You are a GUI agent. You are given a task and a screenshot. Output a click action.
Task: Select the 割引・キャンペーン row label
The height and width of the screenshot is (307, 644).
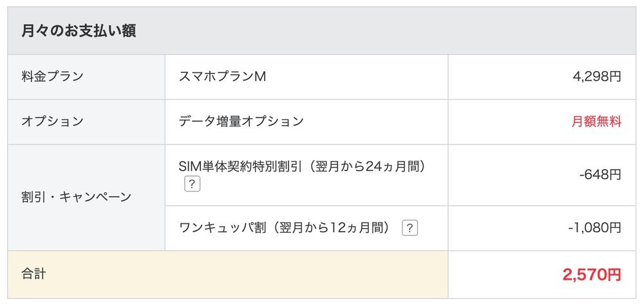(x=77, y=197)
